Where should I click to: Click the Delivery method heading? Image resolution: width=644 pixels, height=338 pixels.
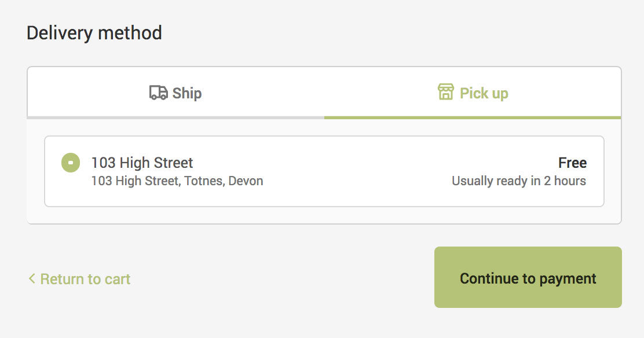click(x=94, y=32)
